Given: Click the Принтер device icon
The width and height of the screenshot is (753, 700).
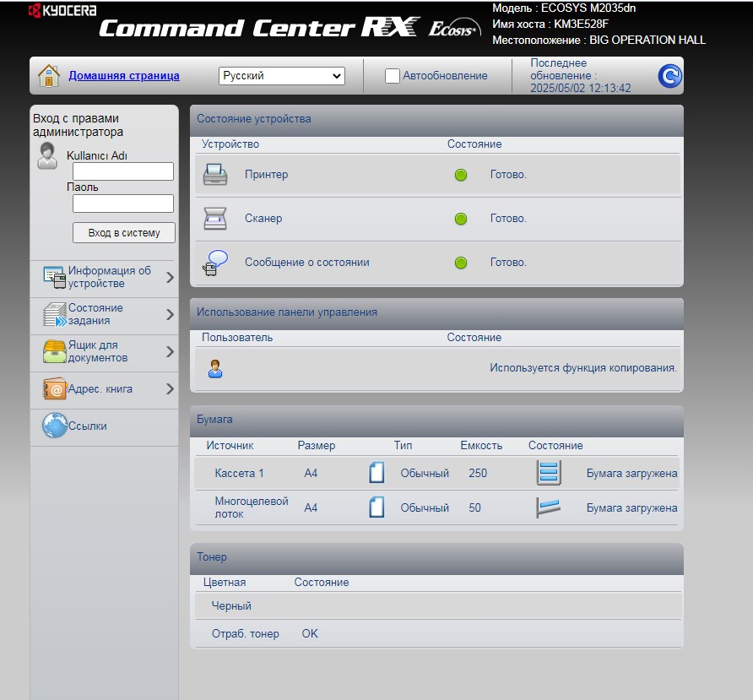Looking at the screenshot, I should click(x=215, y=175).
